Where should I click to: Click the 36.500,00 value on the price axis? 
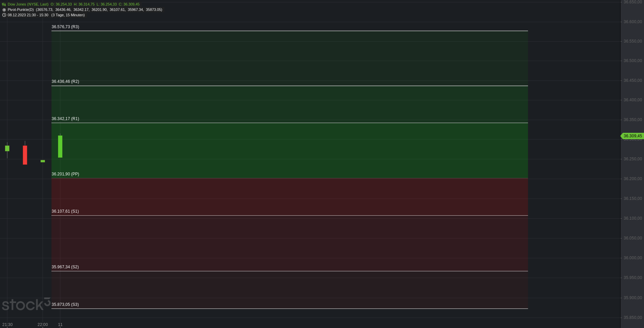[633, 61]
